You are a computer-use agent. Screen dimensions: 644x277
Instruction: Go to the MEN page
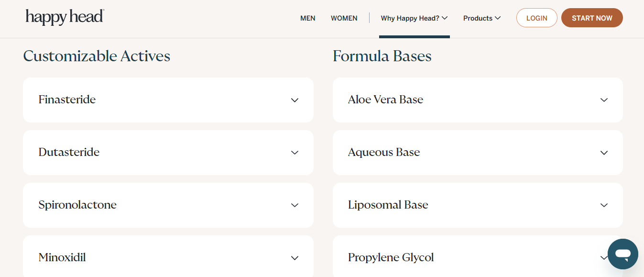tap(308, 18)
